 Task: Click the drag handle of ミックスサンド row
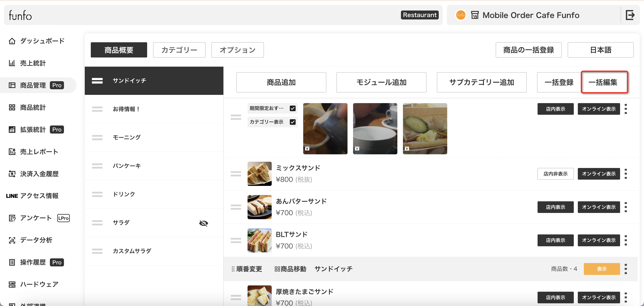(x=236, y=174)
